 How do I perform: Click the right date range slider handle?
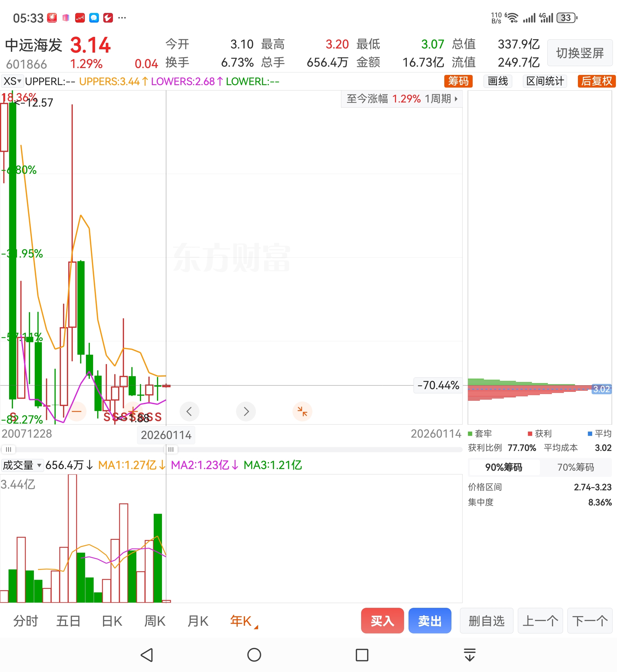pyautogui.click(x=171, y=449)
